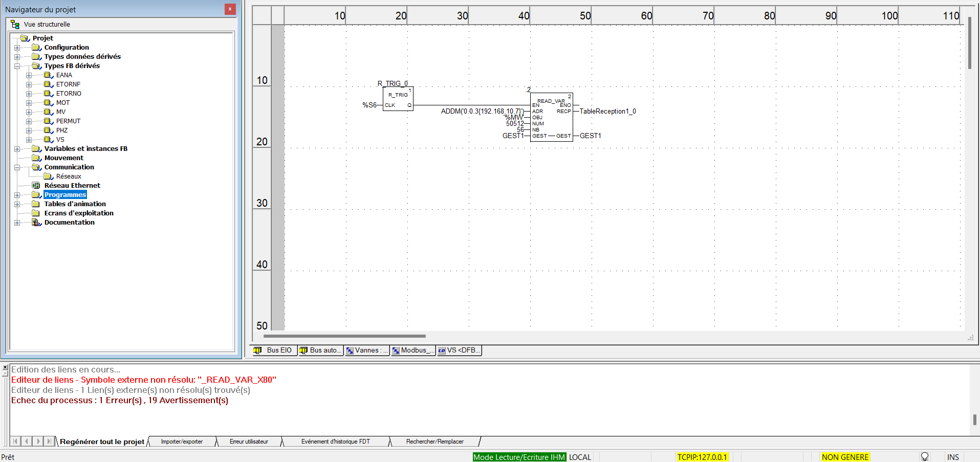Toggle the INS insert mode indicator
The height and width of the screenshot is (462, 980).
pos(952,457)
